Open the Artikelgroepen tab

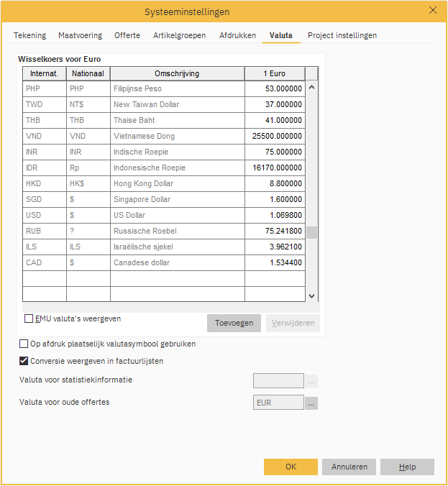(179, 35)
